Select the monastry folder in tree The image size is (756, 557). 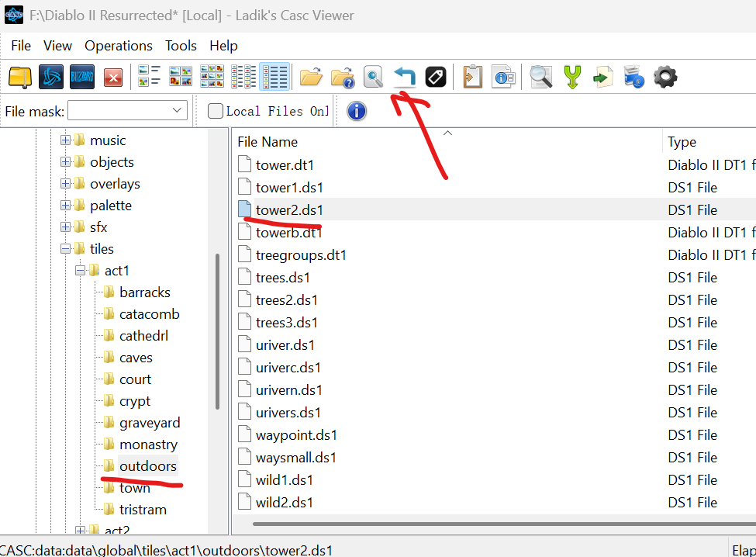click(x=149, y=445)
